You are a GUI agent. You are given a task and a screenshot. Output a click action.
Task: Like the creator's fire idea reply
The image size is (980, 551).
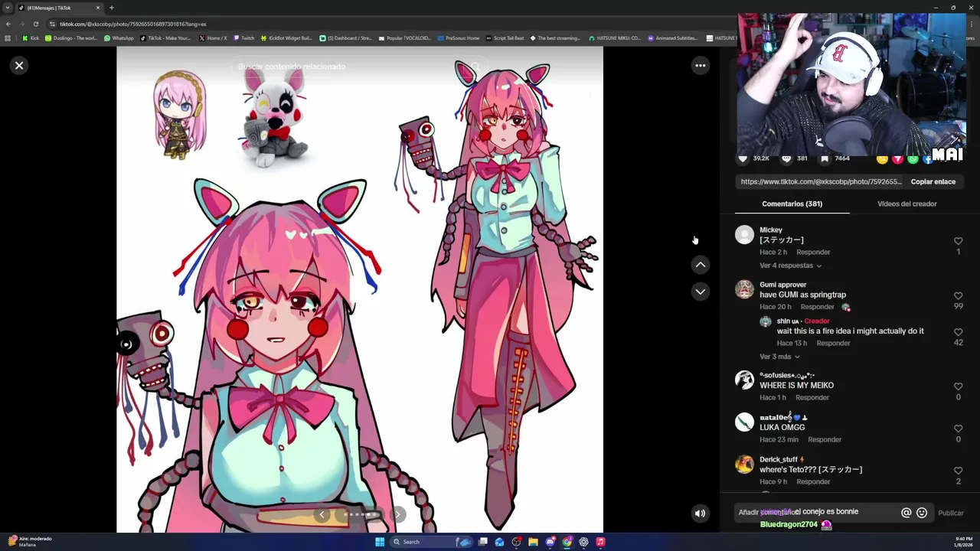[x=958, y=332]
